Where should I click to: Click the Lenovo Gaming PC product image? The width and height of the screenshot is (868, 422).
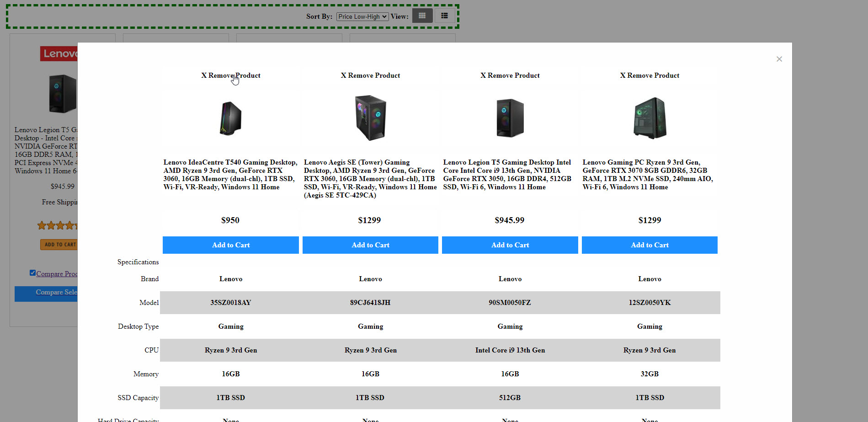point(650,118)
